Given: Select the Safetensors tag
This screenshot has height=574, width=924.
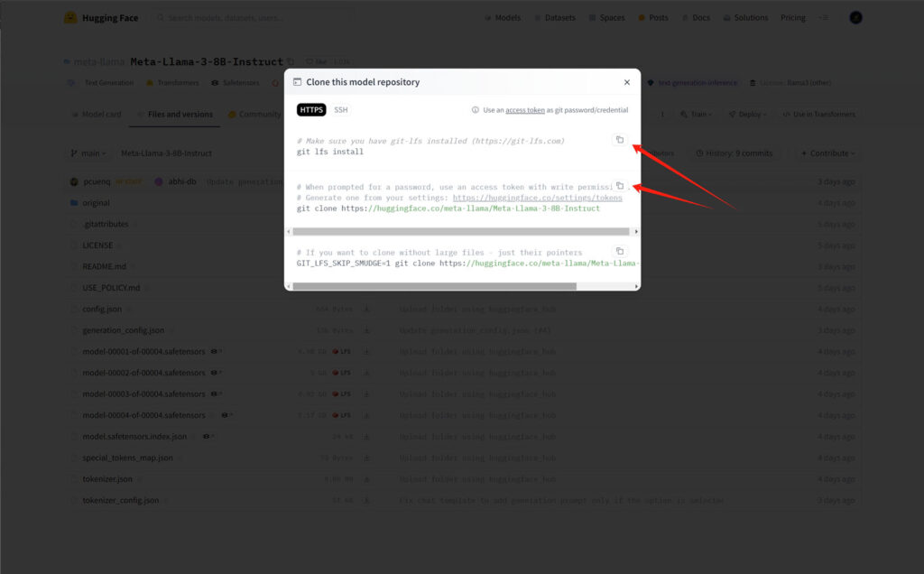Looking at the screenshot, I should (x=236, y=83).
